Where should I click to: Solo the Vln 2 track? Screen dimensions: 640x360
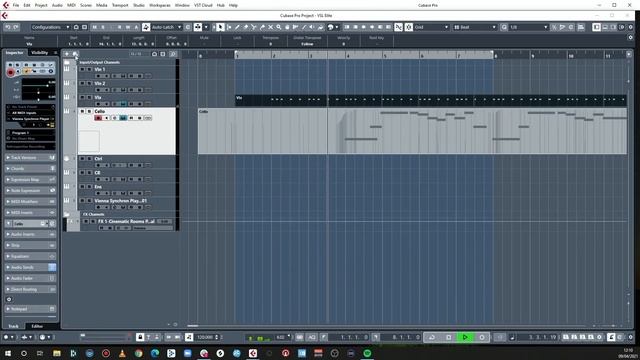[x=89, y=83]
